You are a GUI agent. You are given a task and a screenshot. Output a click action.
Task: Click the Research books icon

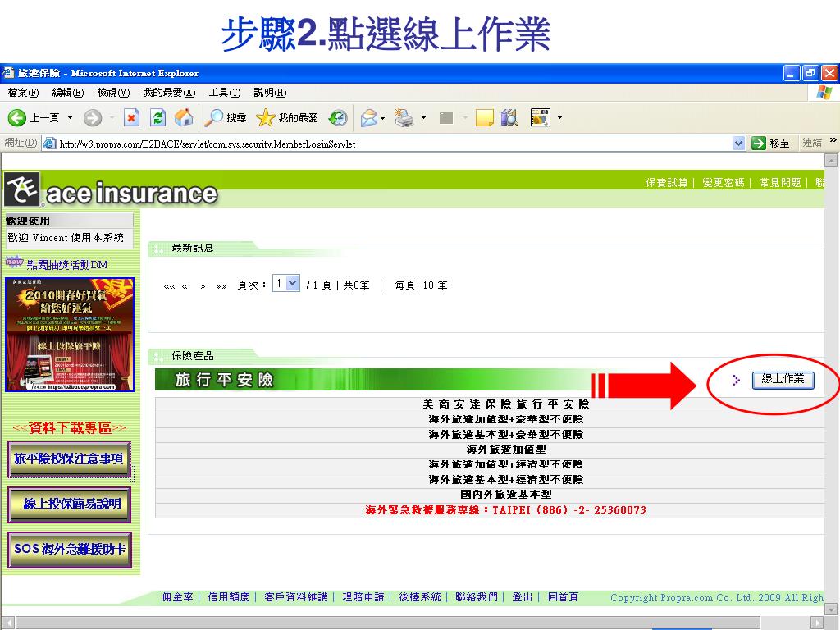[509, 118]
